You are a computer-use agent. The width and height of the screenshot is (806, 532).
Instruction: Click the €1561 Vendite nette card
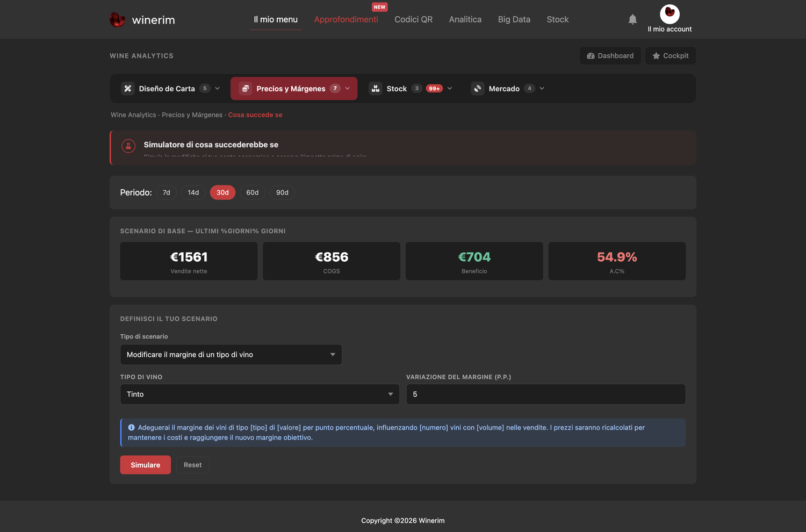click(x=189, y=261)
